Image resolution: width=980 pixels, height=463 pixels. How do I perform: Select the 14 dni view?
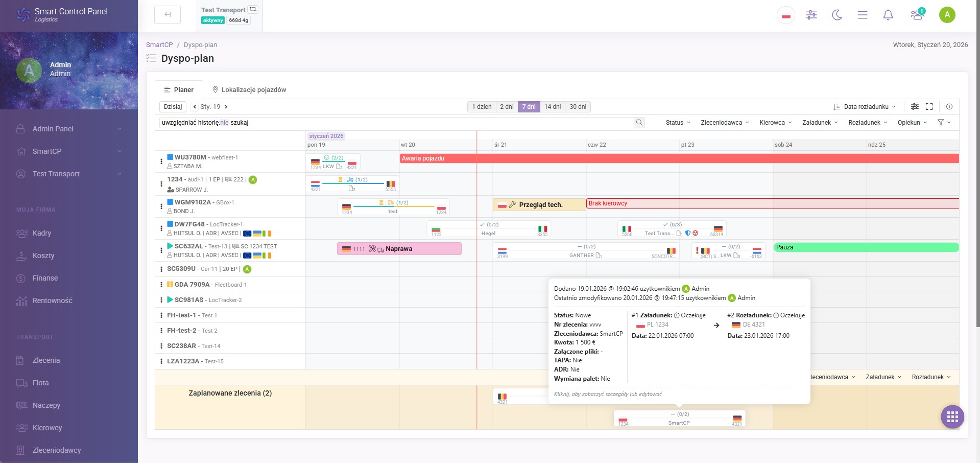tap(553, 107)
